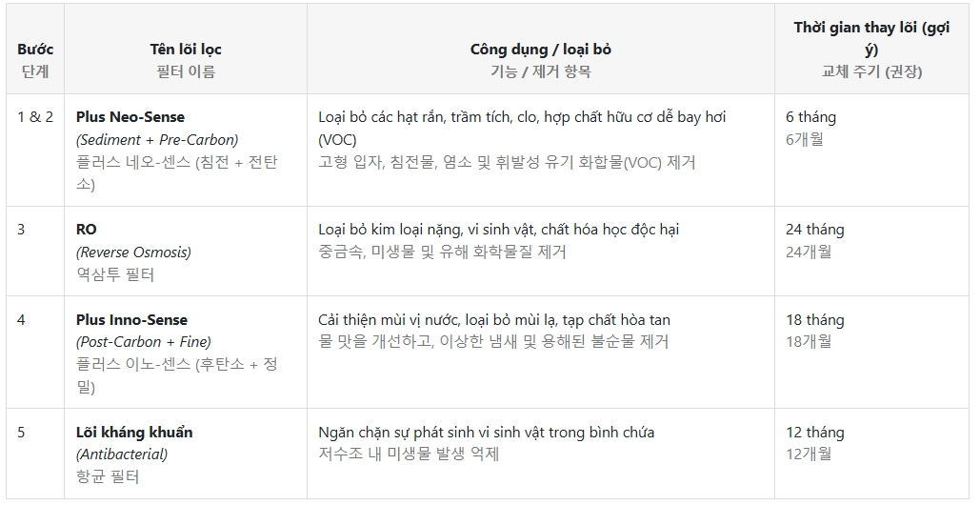Click the 'Công dụng / loại bỏ' header

[540, 49]
